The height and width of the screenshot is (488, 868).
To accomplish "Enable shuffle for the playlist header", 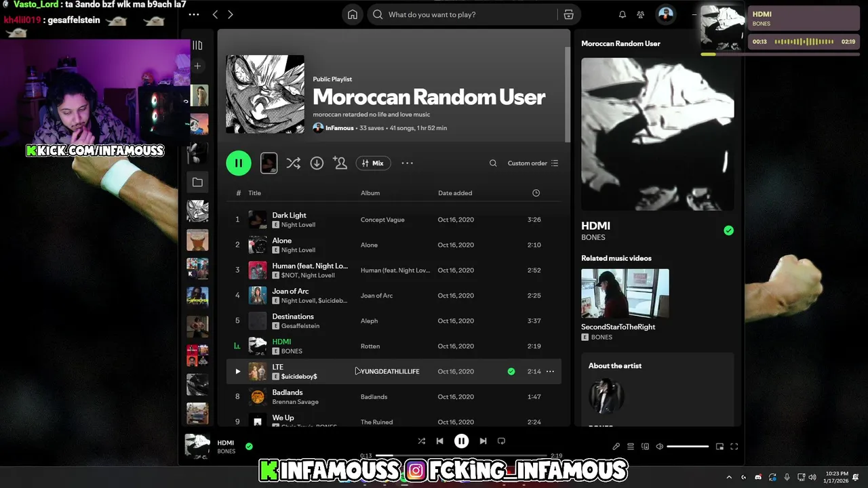I will point(293,163).
